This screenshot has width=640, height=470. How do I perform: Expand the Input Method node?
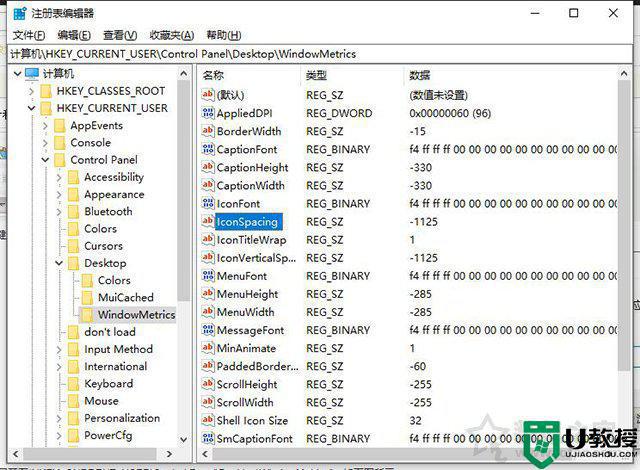[x=59, y=350]
